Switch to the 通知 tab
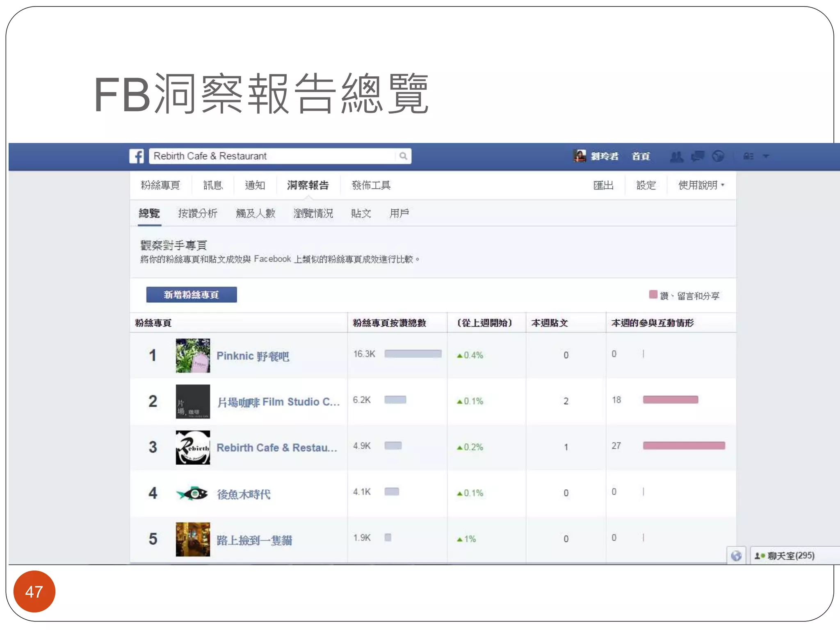This screenshot has width=840, height=630. pyautogui.click(x=255, y=185)
